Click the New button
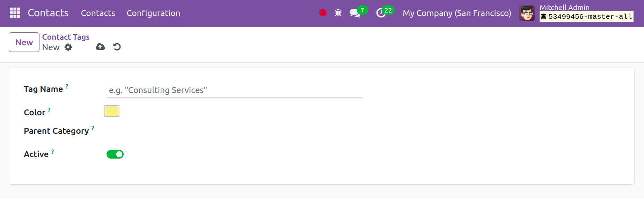Viewport: 644px width, 199px height. click(x=24, y=42)
